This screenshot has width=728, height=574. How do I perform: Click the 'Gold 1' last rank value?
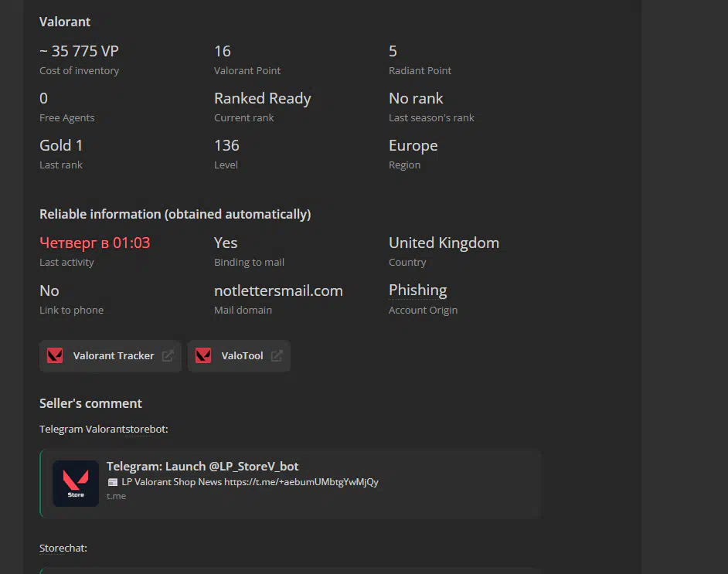[61, 146]
